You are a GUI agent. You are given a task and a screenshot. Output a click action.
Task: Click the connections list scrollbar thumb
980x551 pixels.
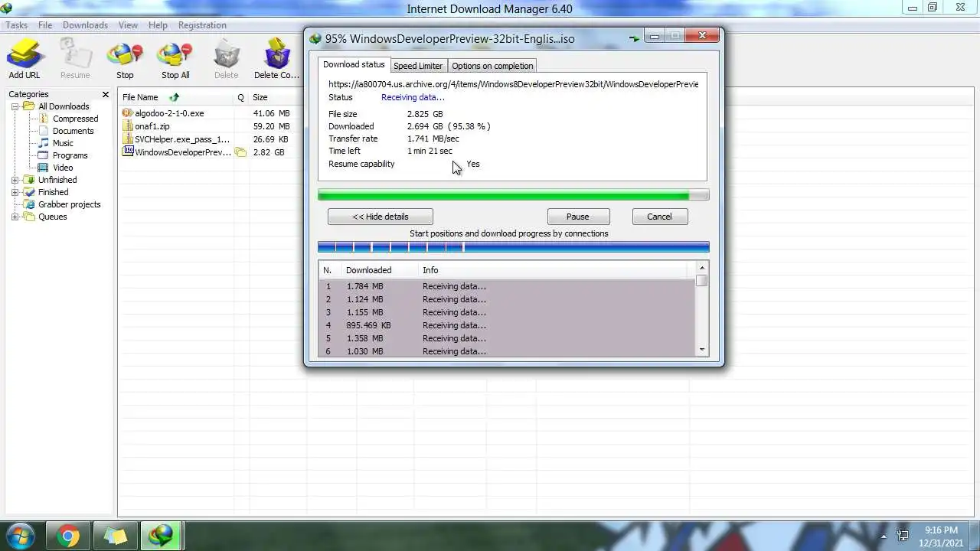pyautogui.click(x=701, y=280)
